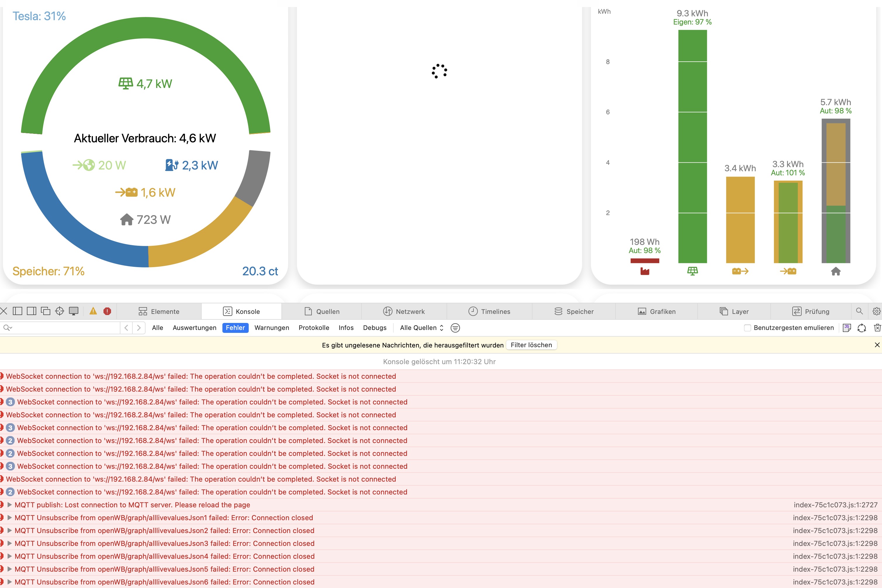The width and height of the screenshot is (882, 588).
Task: Expand the allLivevaluesJson3 unsubscribe error
Action: pos(10,543)
